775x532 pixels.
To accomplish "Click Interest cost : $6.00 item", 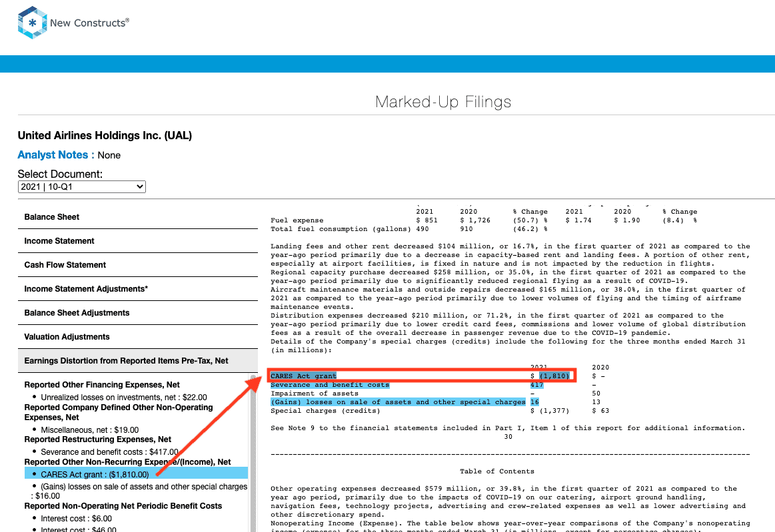I will (x=76, y=519).
